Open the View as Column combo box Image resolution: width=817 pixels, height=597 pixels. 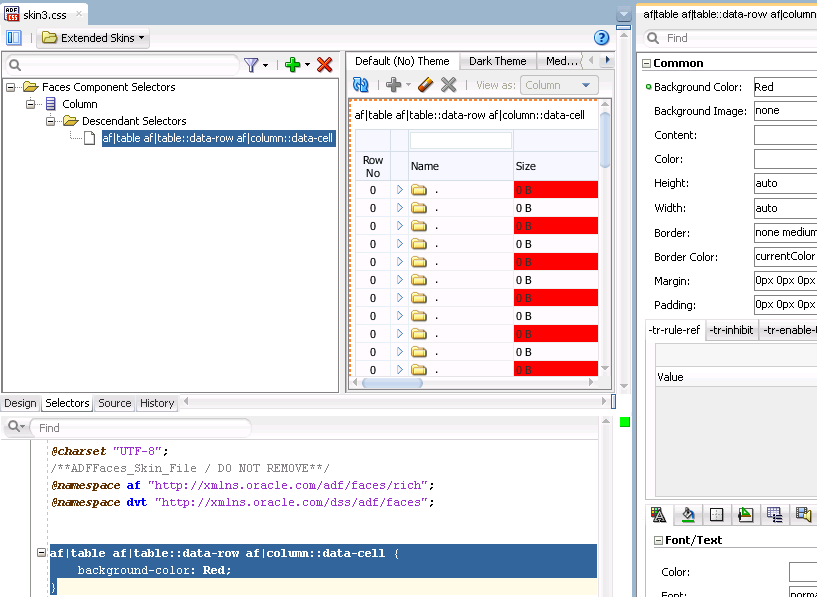pos(559,85)
